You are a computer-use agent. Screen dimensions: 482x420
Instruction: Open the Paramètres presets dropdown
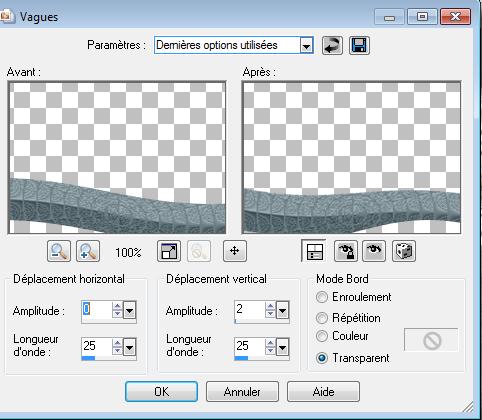[x=306, y=46]
